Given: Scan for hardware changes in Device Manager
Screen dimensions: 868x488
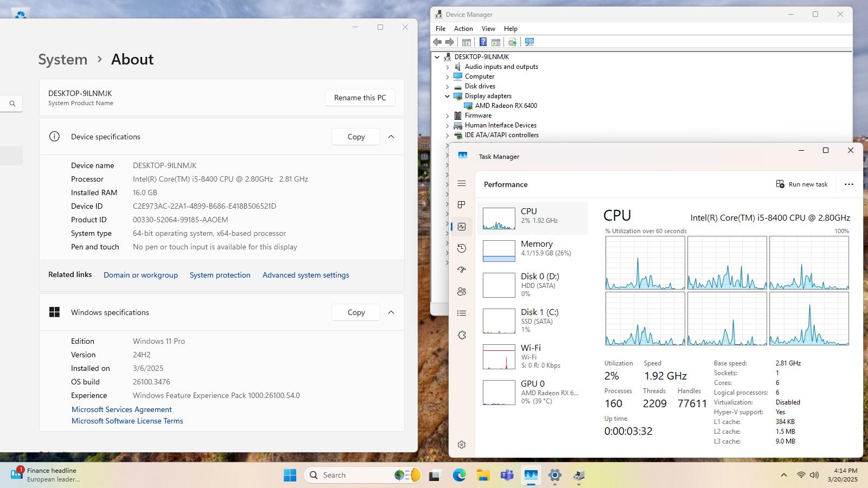Looking at the screenshot, I should click(x=529, y=42).
